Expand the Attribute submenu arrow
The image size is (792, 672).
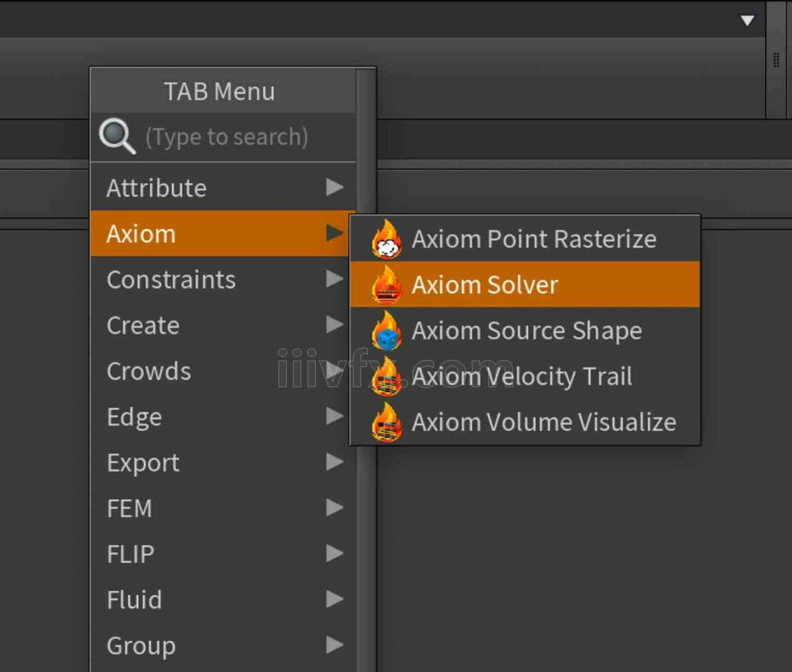(x=335, y=188)
